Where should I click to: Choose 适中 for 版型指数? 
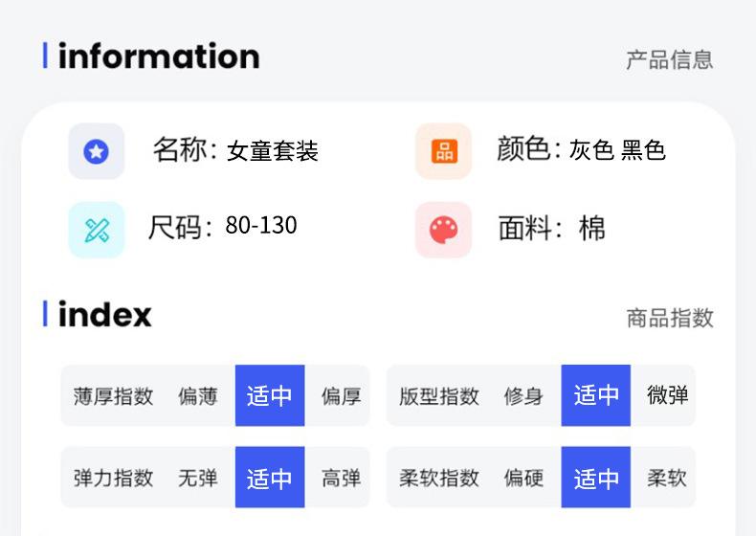[x=596, y=396]
